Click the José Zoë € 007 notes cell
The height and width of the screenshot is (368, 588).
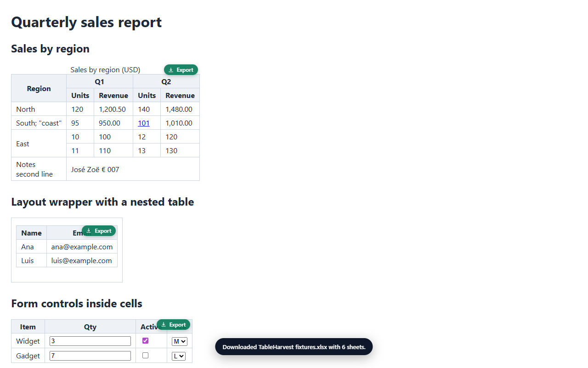(x=133, y=169)
